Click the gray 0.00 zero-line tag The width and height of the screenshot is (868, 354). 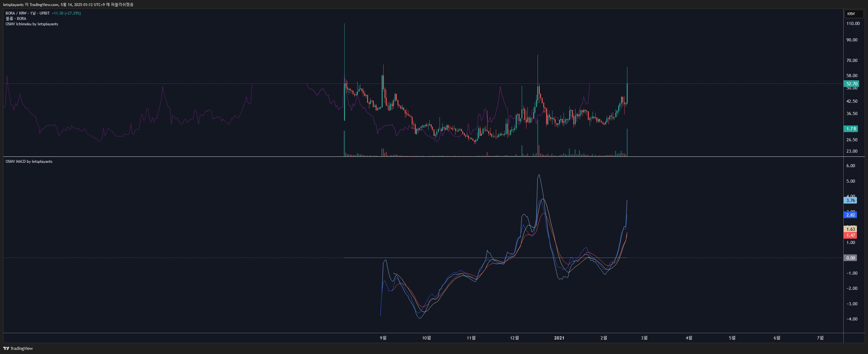coord(850,258)
